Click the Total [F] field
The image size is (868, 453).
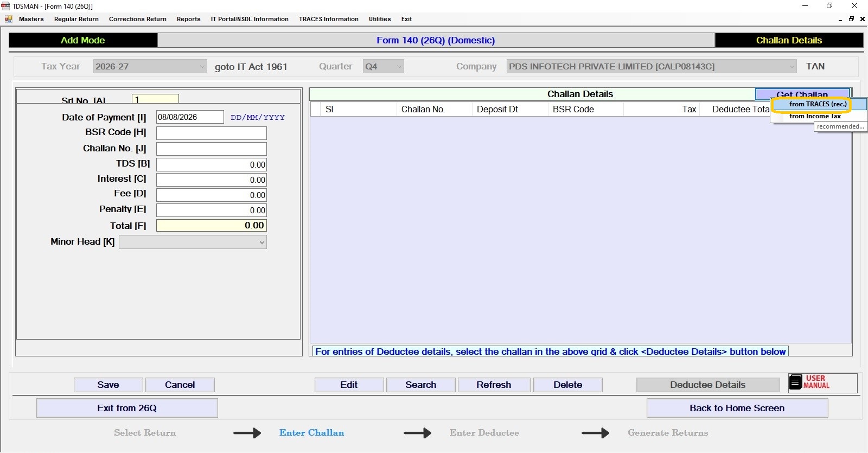click(212, 225)
